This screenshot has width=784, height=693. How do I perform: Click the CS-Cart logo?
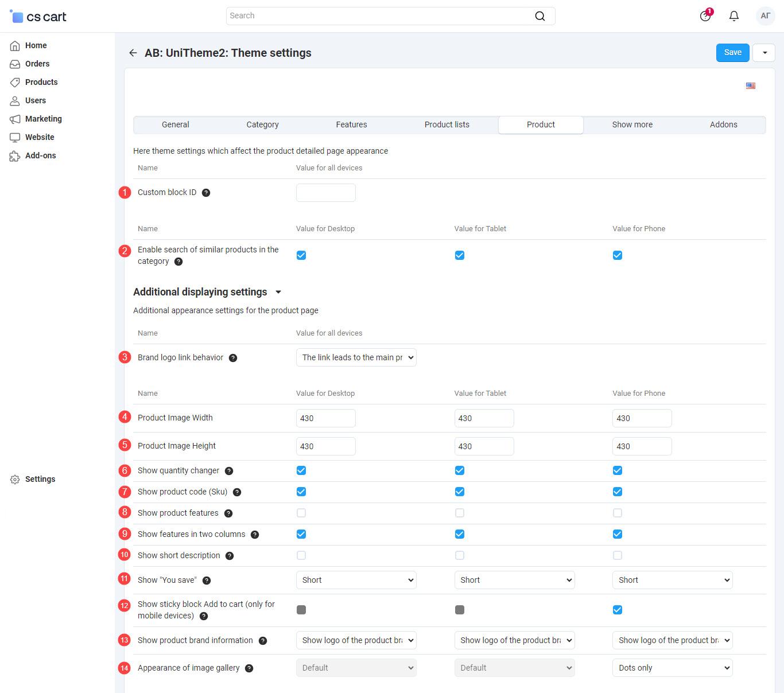pos(38,17)
